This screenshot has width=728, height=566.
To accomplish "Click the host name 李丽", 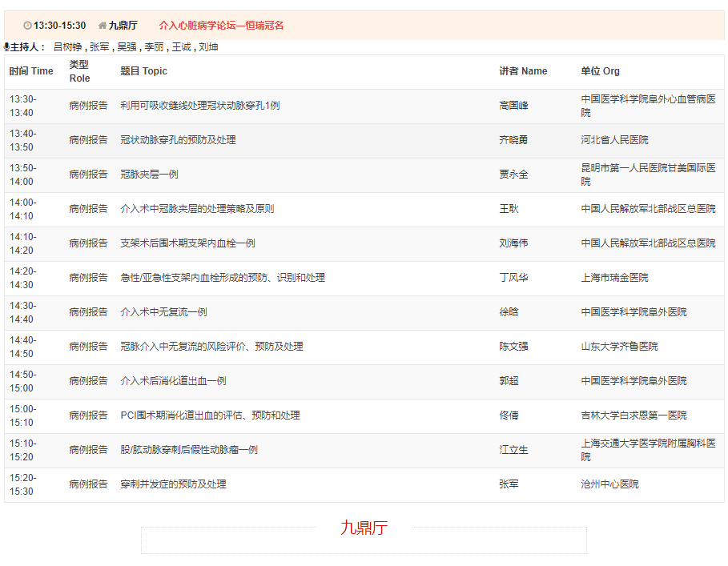I will point(154,47).
